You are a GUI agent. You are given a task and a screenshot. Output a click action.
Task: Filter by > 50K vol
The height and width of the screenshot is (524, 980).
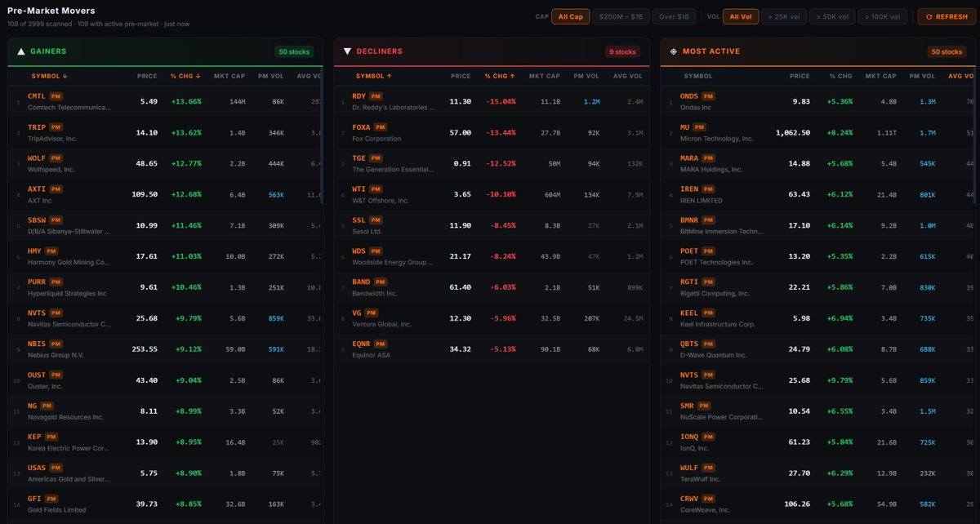click(x=833, y=16)
